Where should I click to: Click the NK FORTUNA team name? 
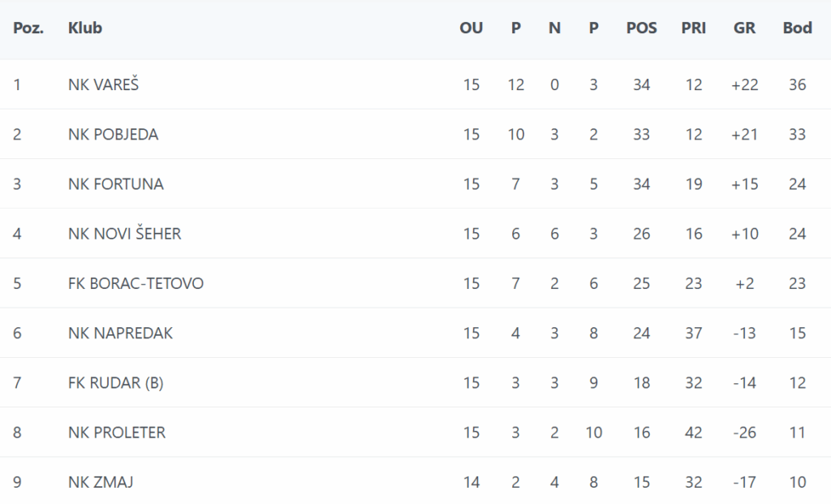[116, 184]
